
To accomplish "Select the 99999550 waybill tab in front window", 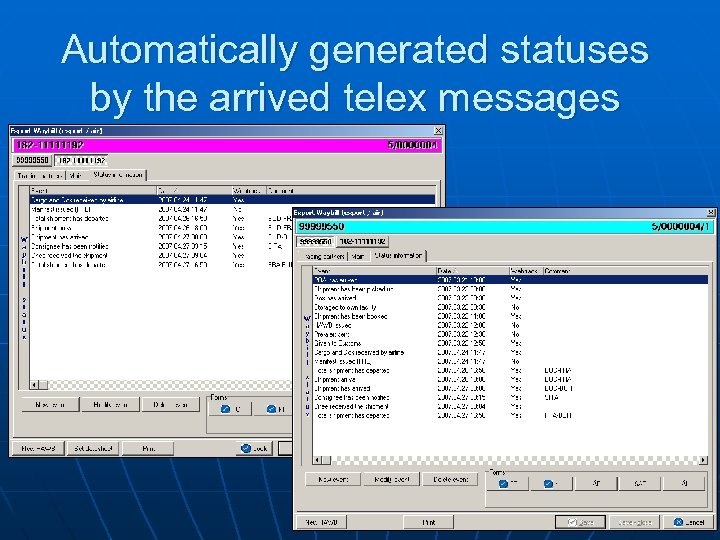I will pyautogui.click(x=315, y=242).
